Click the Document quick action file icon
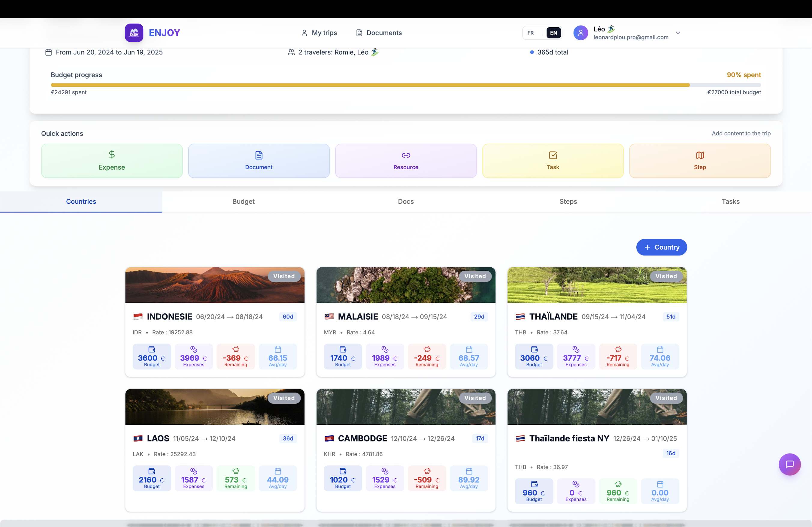The image size is (812, 527). tap(259, 155)
